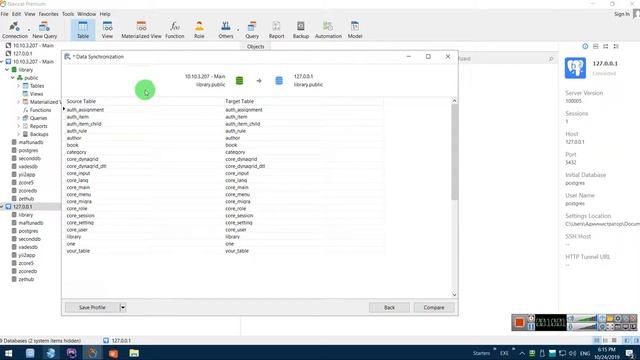Expand the Reports node

point(18,126)
